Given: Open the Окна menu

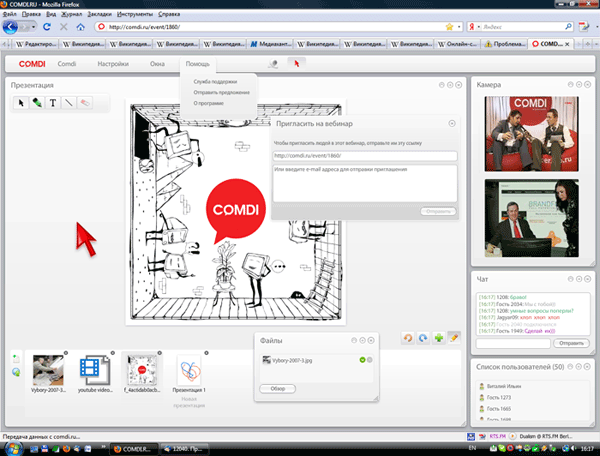Looking at the screenshot, I should pyautogui.click(x=157, y=64).
